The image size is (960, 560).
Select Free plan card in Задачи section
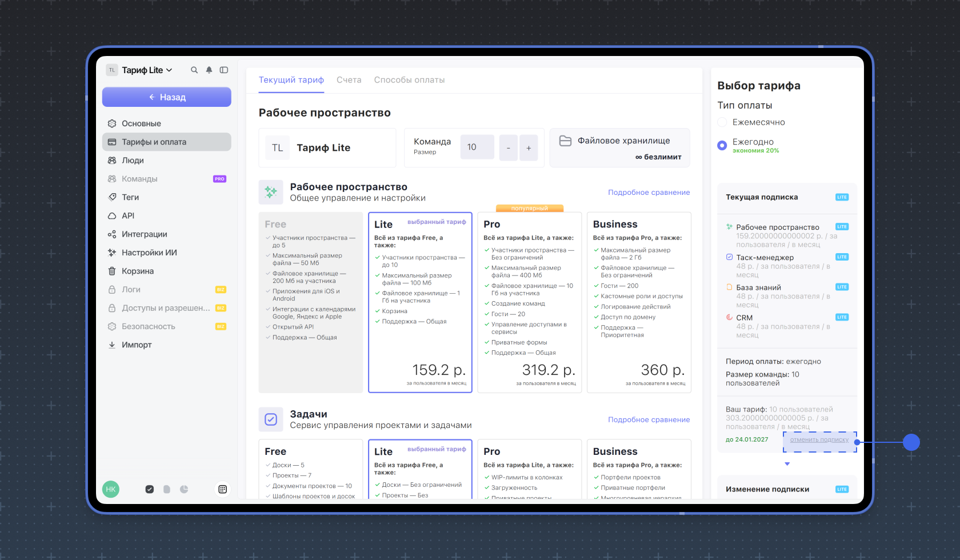click(x=311, y=469)
